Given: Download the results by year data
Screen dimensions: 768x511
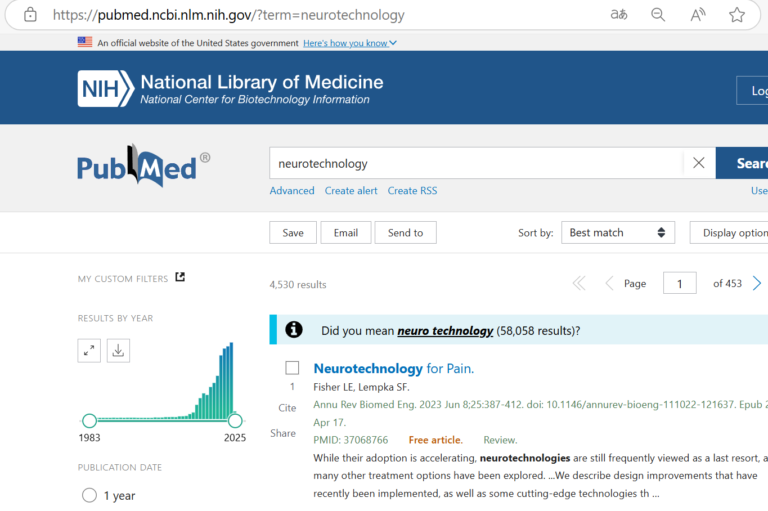Looking at the screenshot, I should tap(118, 351).
